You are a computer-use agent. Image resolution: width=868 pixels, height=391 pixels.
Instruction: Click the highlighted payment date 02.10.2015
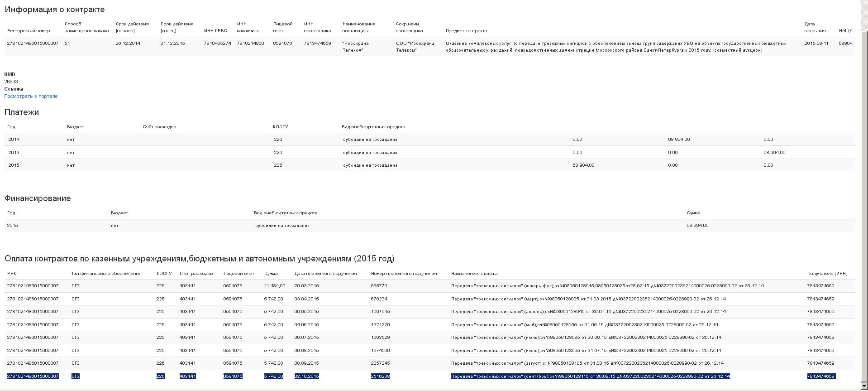[306, 377]
